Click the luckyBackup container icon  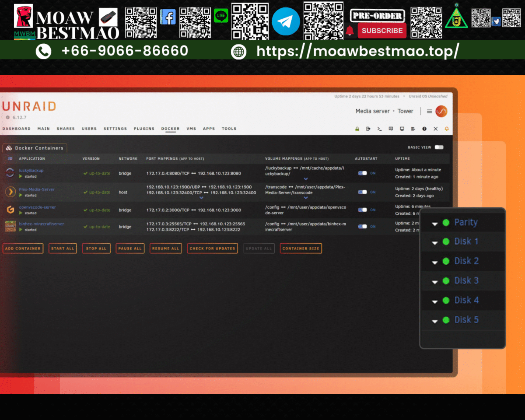(x=10, y=173)
